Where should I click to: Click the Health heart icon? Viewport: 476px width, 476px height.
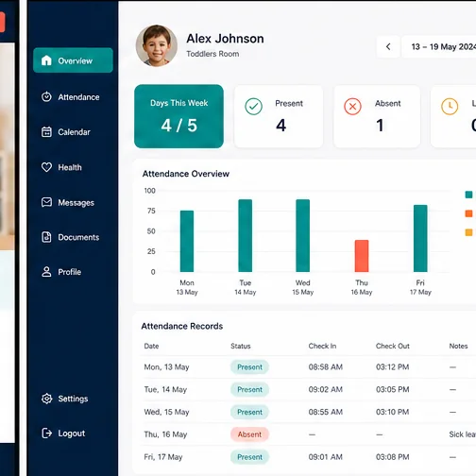[46, 167]
